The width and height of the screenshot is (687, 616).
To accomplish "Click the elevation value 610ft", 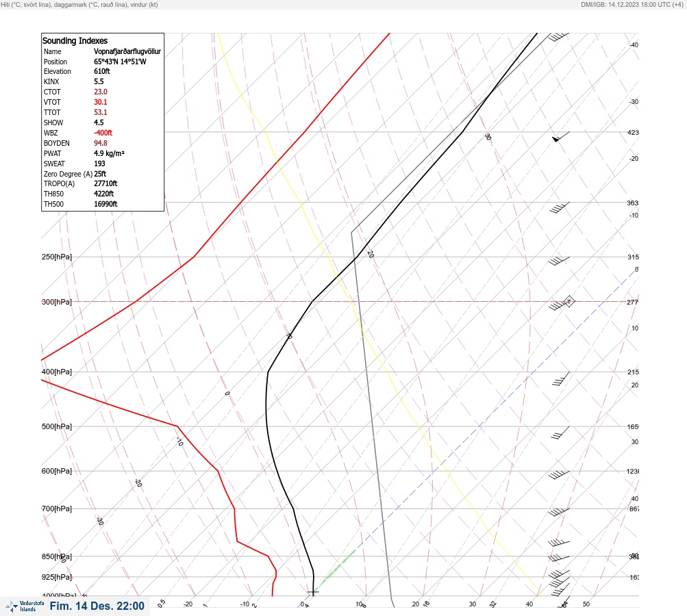I will click(x=102, y=71).
